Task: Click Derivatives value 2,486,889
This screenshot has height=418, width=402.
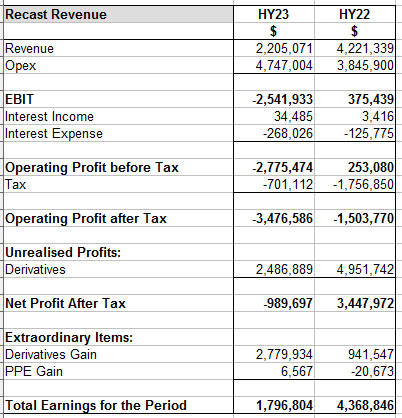Action: [x=284, y=270]
